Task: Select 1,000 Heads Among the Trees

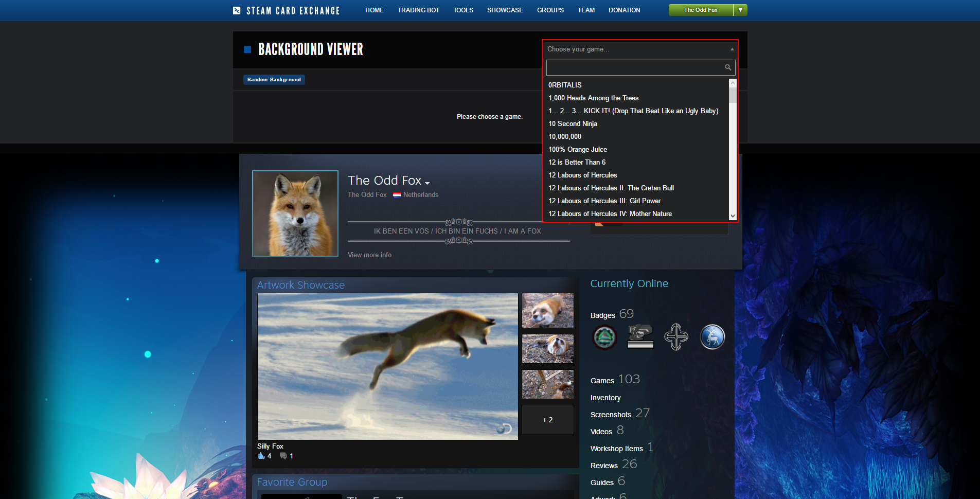Action: 638,98
